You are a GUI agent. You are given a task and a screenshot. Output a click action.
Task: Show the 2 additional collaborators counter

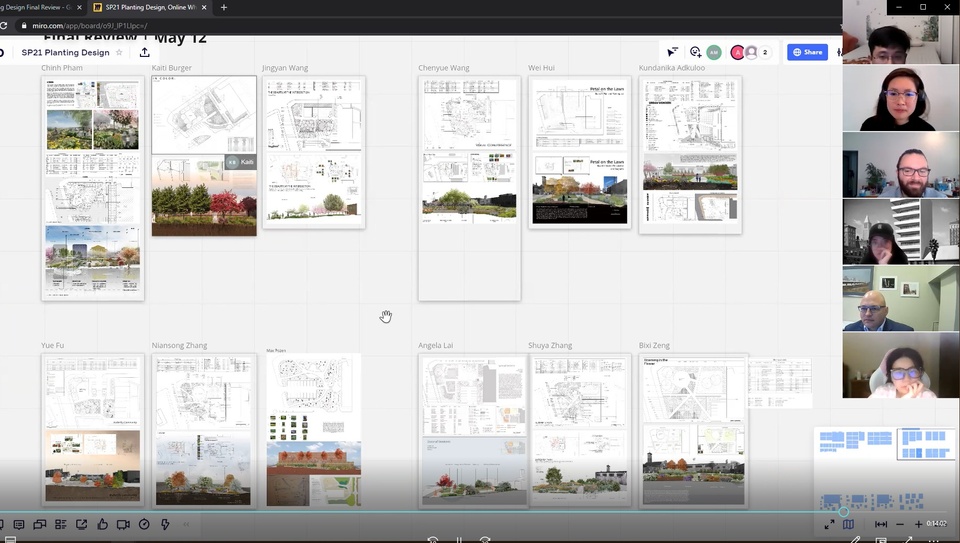click(x=765, y=53)
